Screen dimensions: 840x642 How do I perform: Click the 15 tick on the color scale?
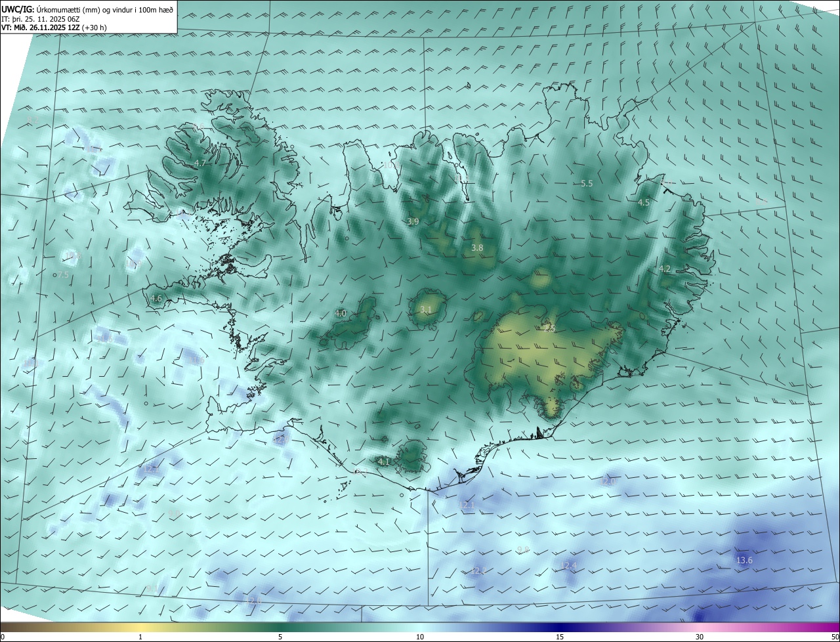click(560, 637)
